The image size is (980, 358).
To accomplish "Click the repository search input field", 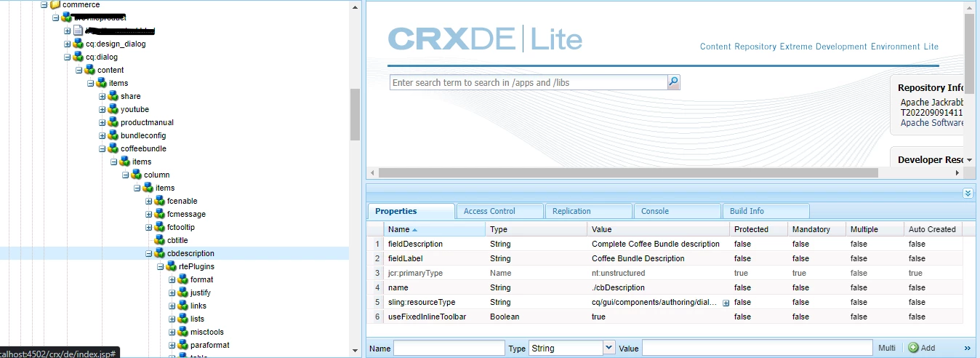I will click(529, 82).
